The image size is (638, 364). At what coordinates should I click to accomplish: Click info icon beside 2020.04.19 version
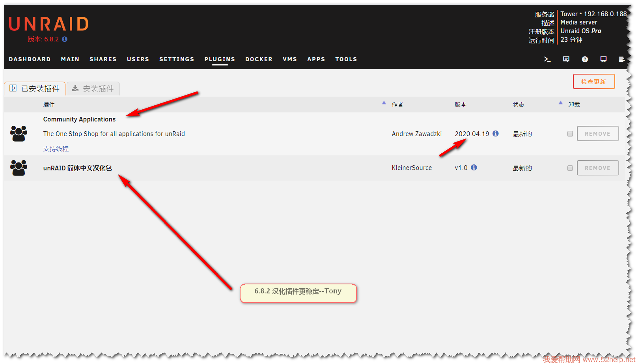496,134
